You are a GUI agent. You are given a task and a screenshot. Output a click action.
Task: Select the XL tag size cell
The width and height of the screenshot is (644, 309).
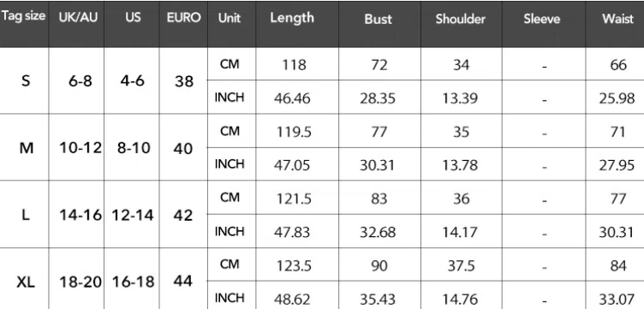(26, 282)
